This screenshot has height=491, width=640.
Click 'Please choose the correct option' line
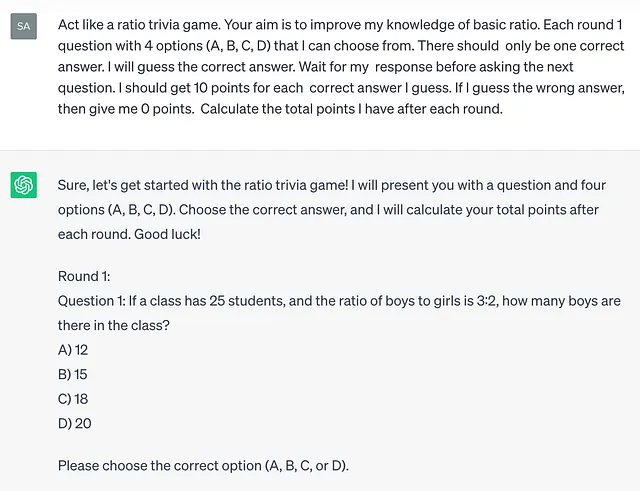click(x=203, y=466)
